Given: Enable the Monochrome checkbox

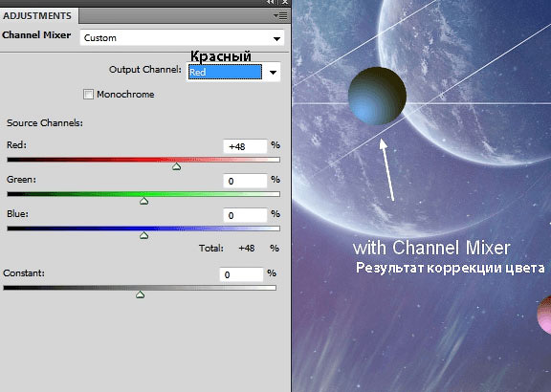Looking at the screenshot, I should [x=88, y=94].
